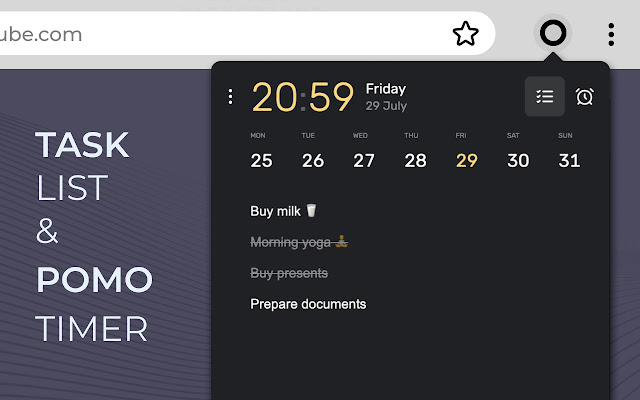Select Wednesday 27 in the week calendar
Screen dimensions: 640x400
[x=364, y=152]
